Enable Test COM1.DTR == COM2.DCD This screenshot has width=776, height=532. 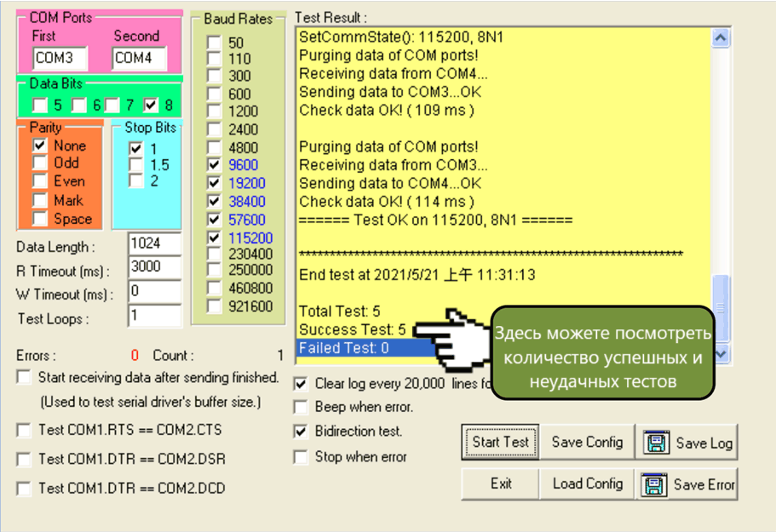(24, 489)
